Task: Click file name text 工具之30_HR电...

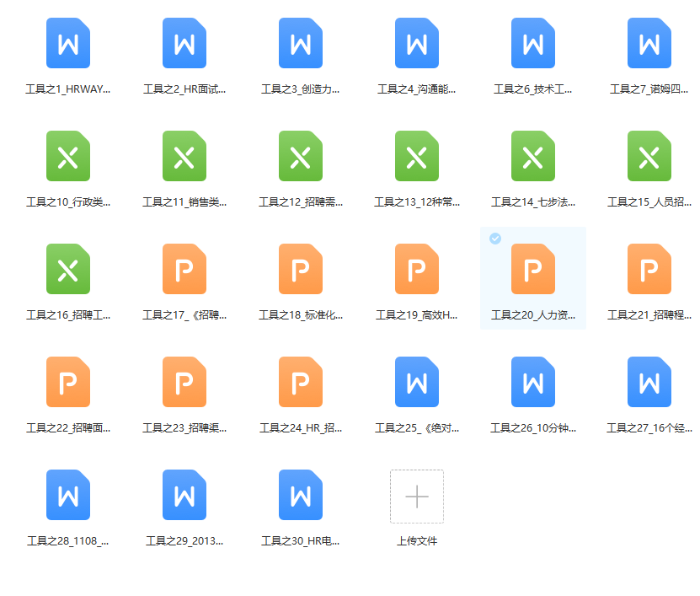Action: click(301, 541)
